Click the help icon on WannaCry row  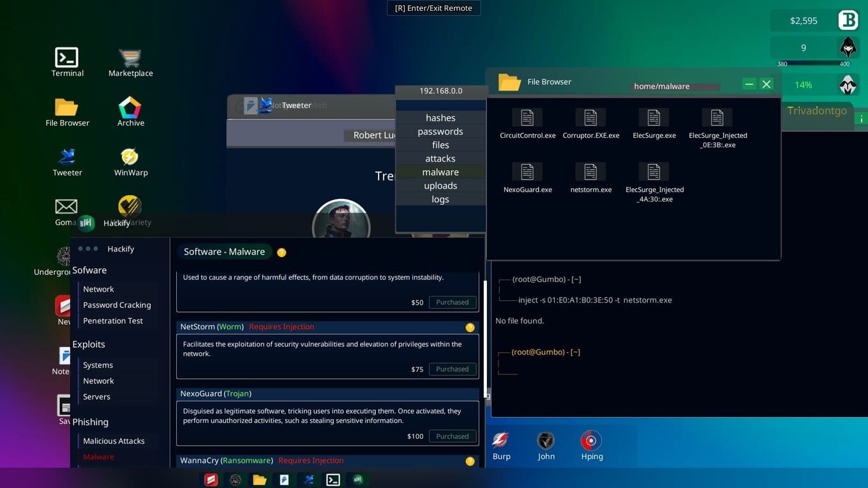470,461
